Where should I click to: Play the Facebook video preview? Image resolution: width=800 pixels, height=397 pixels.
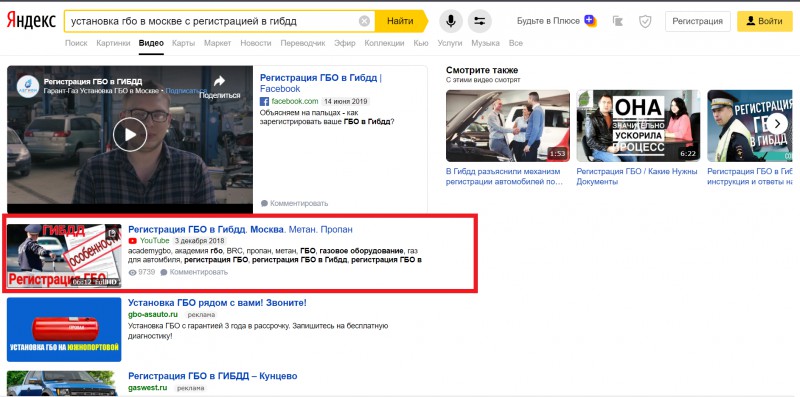click(130, 134)
